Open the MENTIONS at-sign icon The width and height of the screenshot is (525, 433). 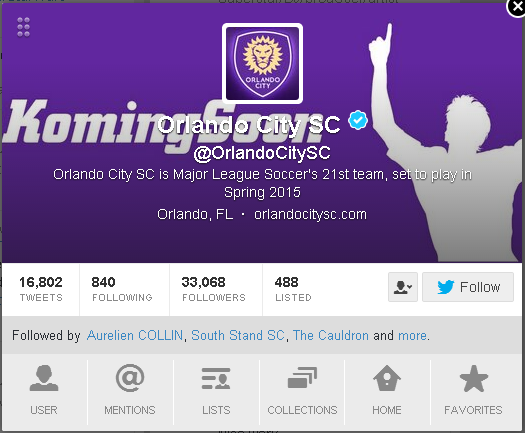point(130,378)
